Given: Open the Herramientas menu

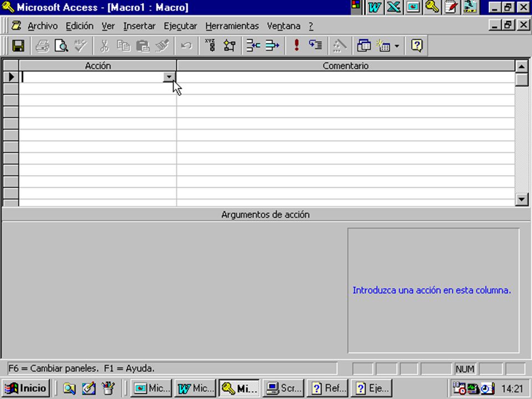Looking at the screenshot, I should 232,26.
